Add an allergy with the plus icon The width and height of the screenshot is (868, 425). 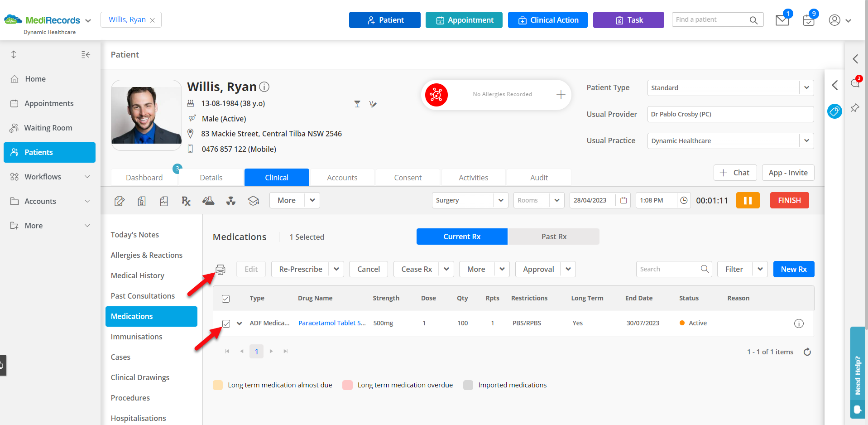[561, 95]
